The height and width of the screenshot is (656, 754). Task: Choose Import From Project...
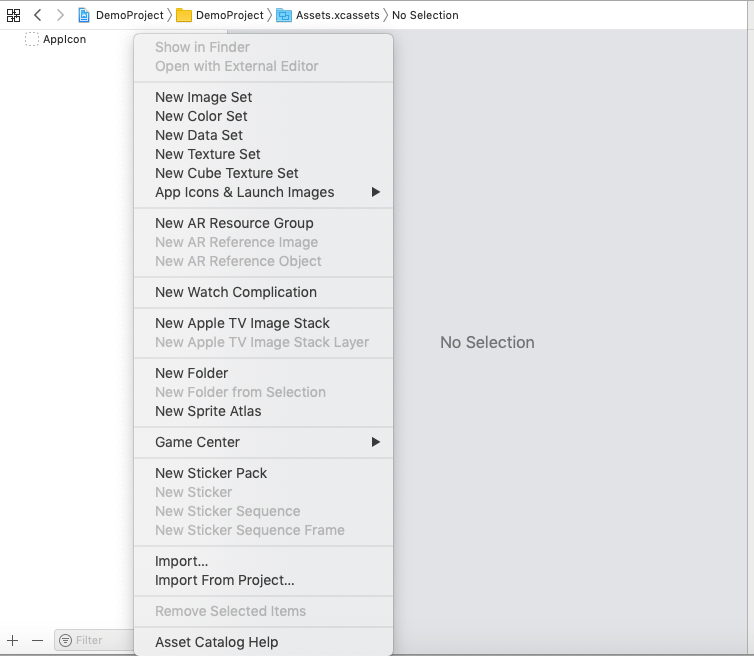click(264, 580)
